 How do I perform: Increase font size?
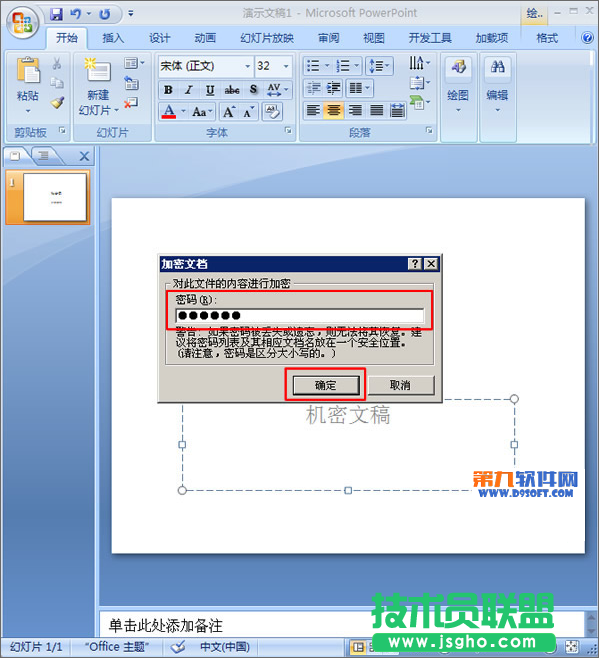point(229,112)
